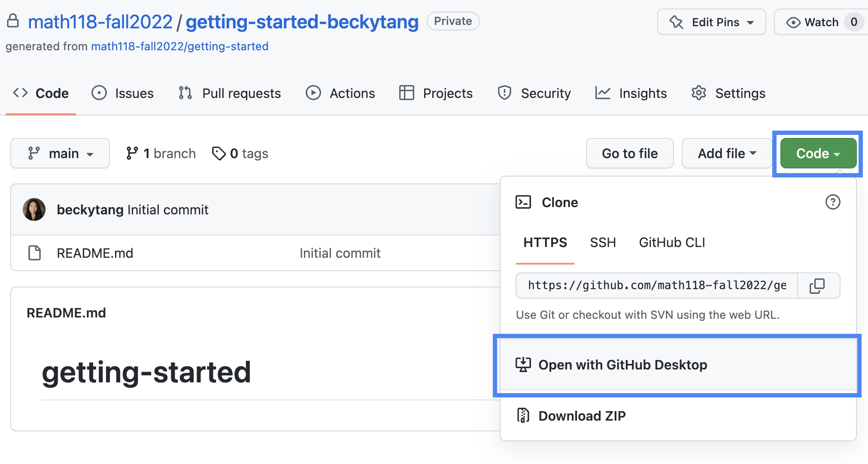The width and height of the screenshot is (868, 464).
Task: Click beckytang's avatar in the commit row
Action: (34, 210)
